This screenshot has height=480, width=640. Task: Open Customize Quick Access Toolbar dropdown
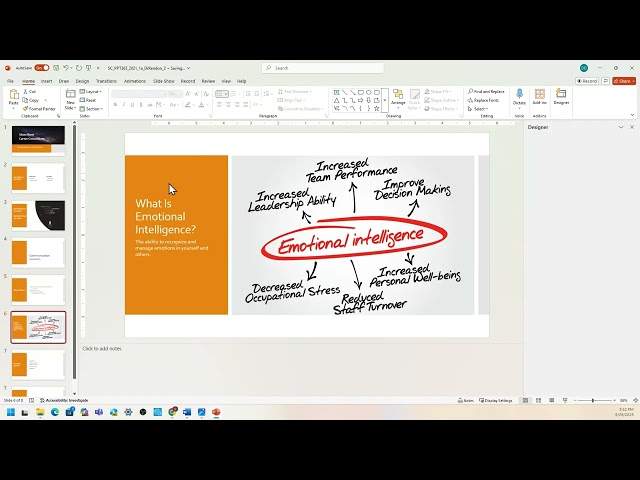click(98, 68)
